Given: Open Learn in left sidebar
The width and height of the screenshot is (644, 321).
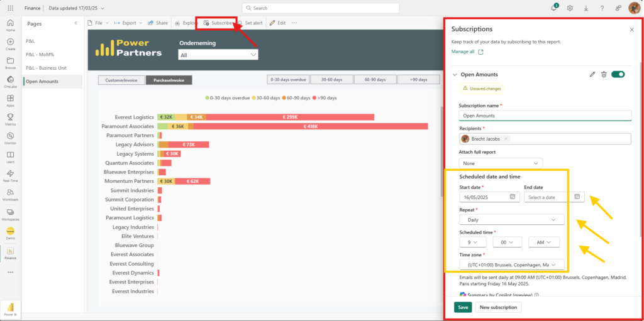Looking at the screenshot, I should 10,157.
